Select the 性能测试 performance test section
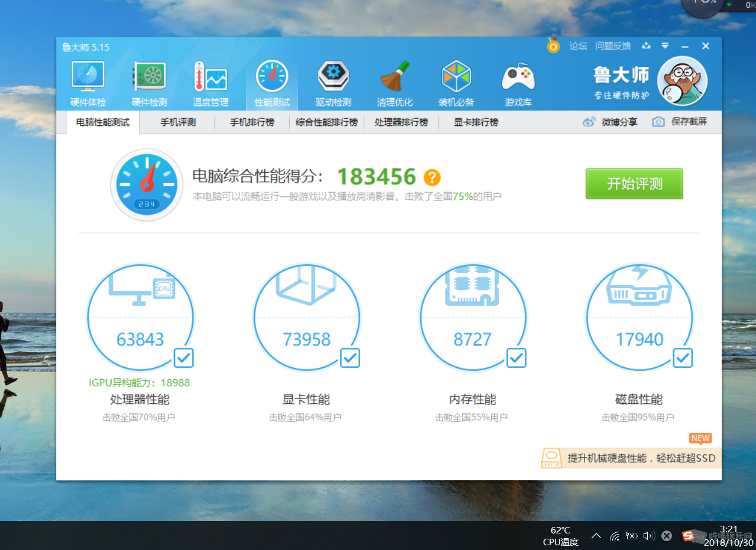 pyautogui.click(x=272, y=84)
